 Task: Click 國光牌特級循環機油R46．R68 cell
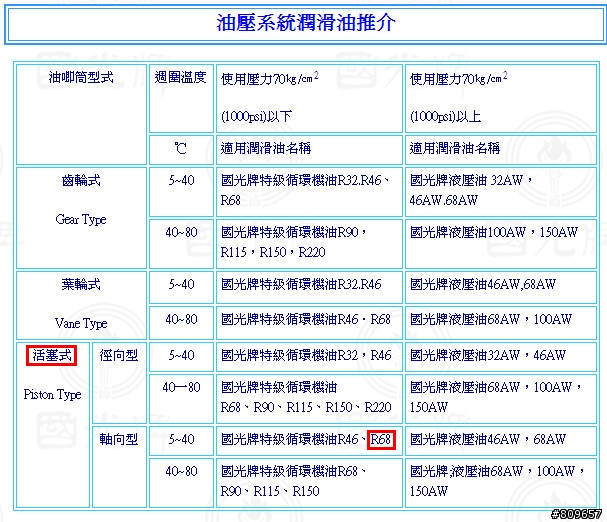coord(309,323)
